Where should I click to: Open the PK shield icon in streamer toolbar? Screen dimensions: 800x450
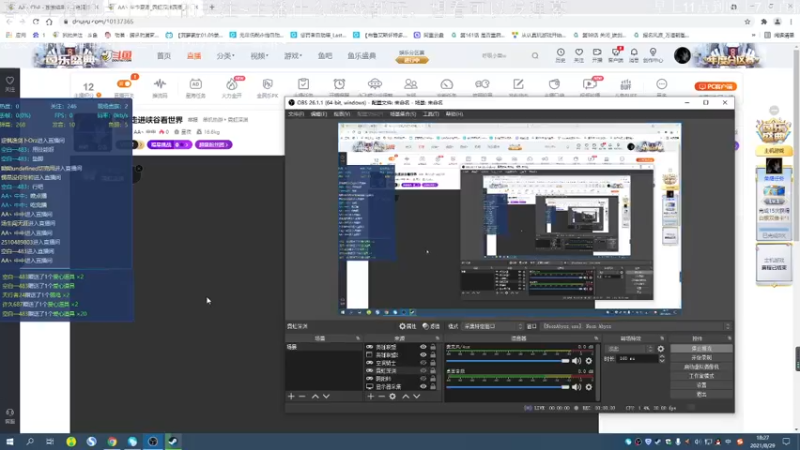267,85
